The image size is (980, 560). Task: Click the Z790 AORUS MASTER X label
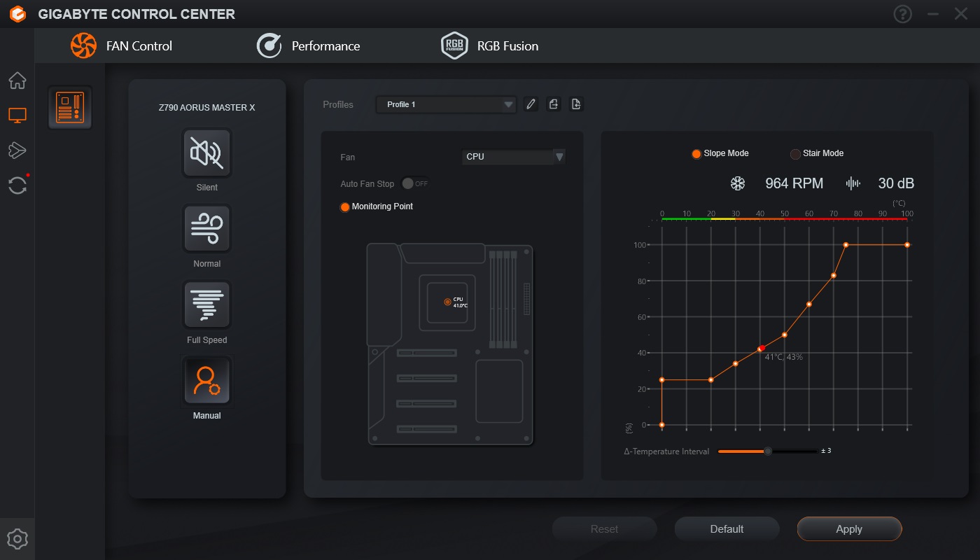click(x=207, y=108)
